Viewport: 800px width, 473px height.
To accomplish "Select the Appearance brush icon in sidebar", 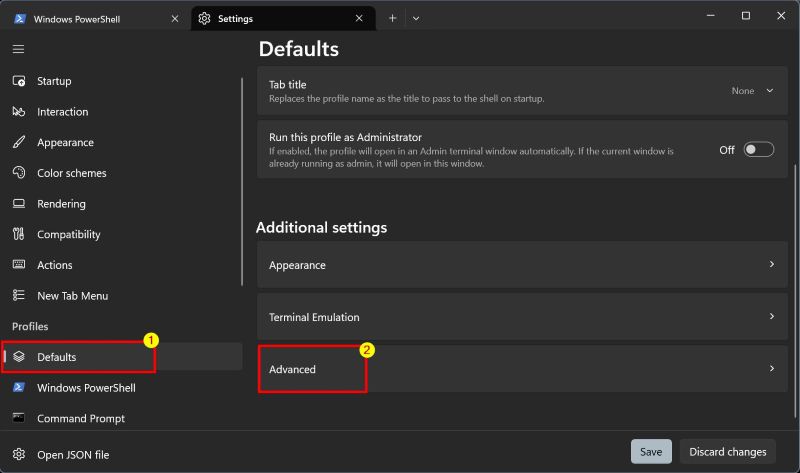I will [19, 143].
